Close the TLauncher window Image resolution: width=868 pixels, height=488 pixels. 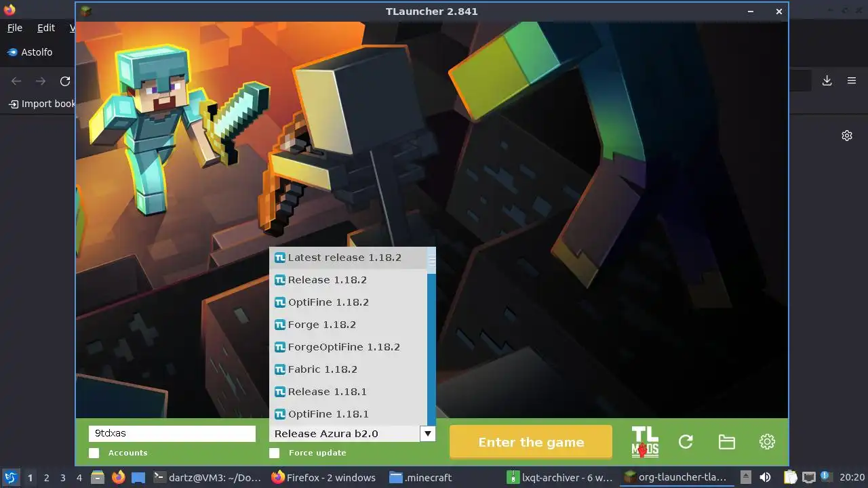pyautogui.click(x=778, y=11)
